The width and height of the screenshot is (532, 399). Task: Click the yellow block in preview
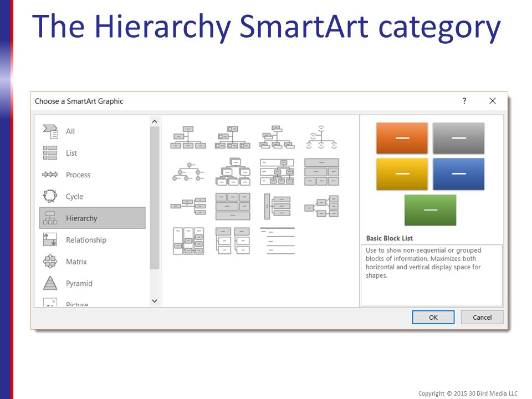pos(402,174)
